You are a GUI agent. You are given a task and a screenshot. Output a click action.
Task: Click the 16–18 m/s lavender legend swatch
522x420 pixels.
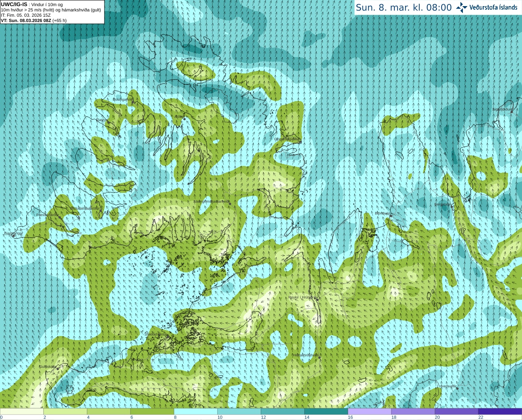369,411
